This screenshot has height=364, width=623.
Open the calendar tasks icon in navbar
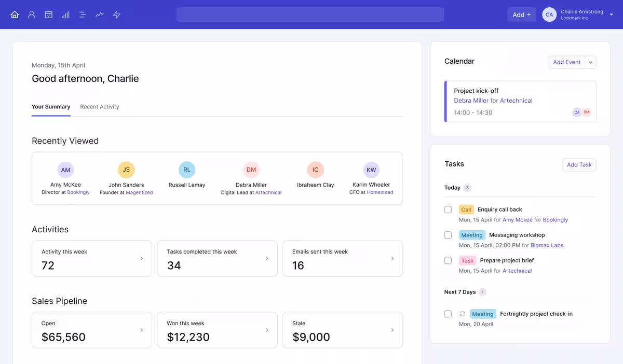pos(48,15)
